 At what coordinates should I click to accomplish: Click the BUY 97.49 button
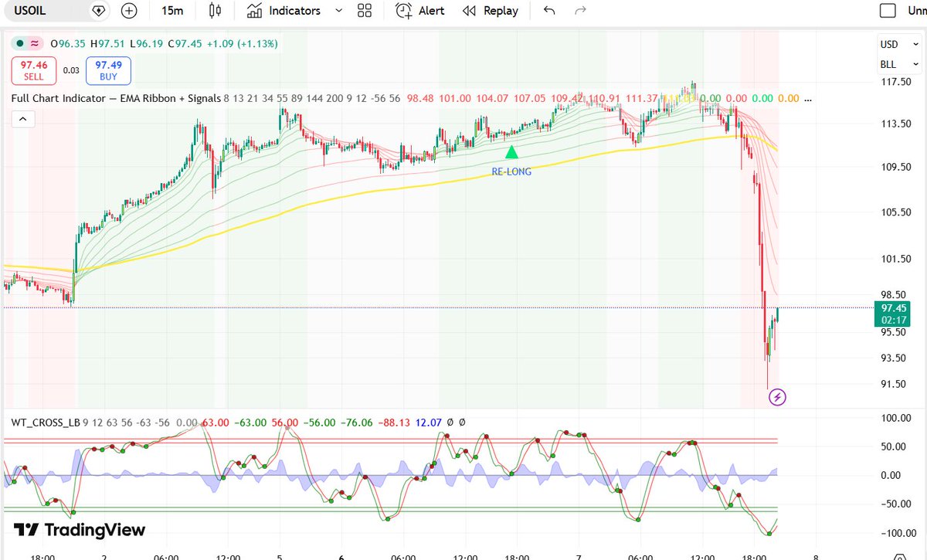point(108,70)
